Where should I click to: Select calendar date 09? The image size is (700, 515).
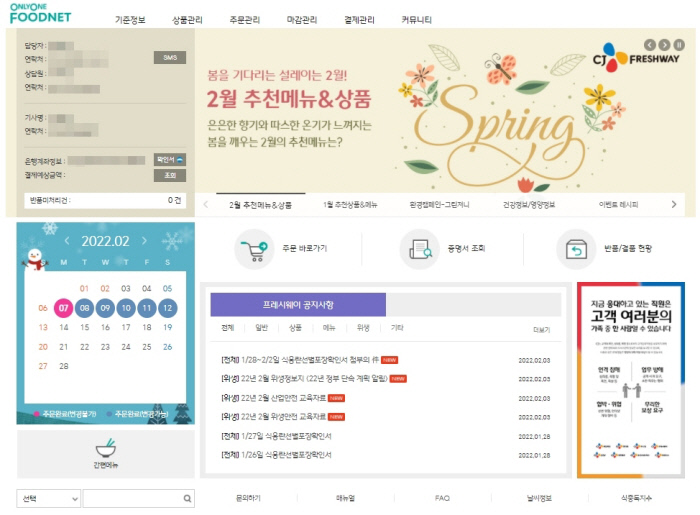click(105, 308)
